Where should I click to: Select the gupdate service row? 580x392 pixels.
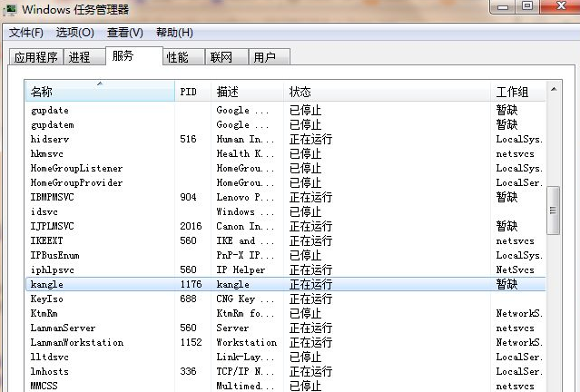point(286,110)
